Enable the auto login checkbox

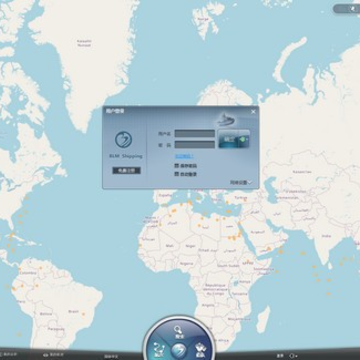(x=177, y=174)
